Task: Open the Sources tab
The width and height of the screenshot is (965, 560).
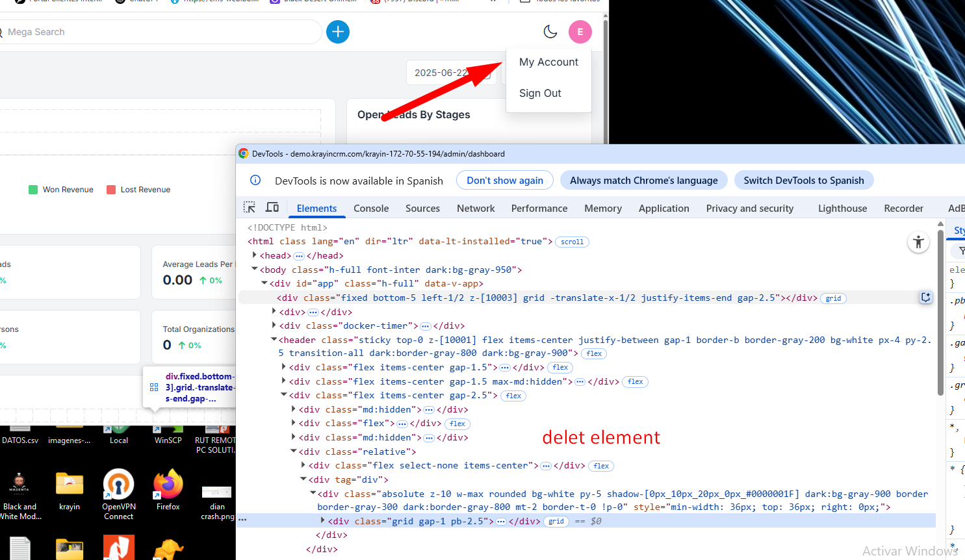Action: [422, 209]
